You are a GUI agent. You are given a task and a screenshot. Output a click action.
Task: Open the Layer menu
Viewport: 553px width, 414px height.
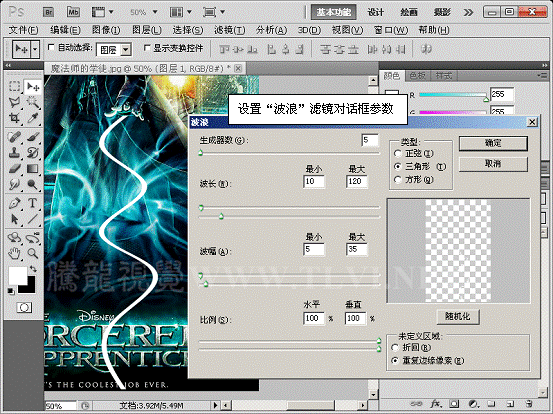tap(146, 30)
